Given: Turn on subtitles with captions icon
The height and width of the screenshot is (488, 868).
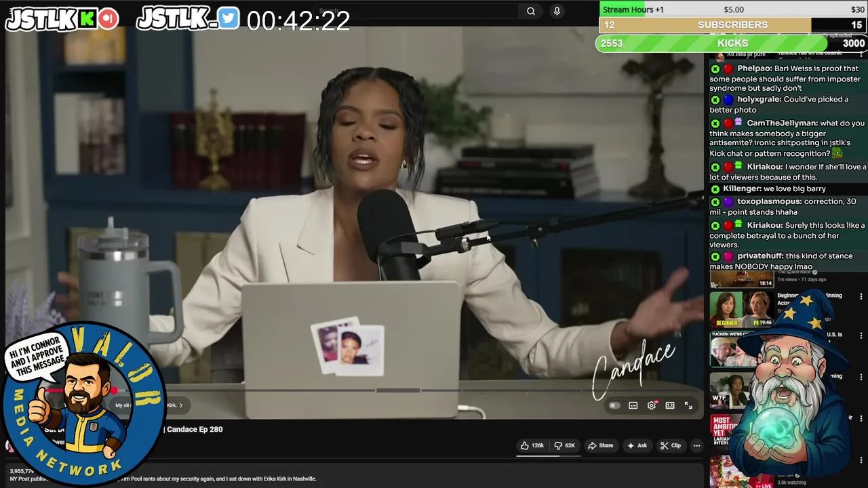Looking at the screenshot, I should [633, 405].
